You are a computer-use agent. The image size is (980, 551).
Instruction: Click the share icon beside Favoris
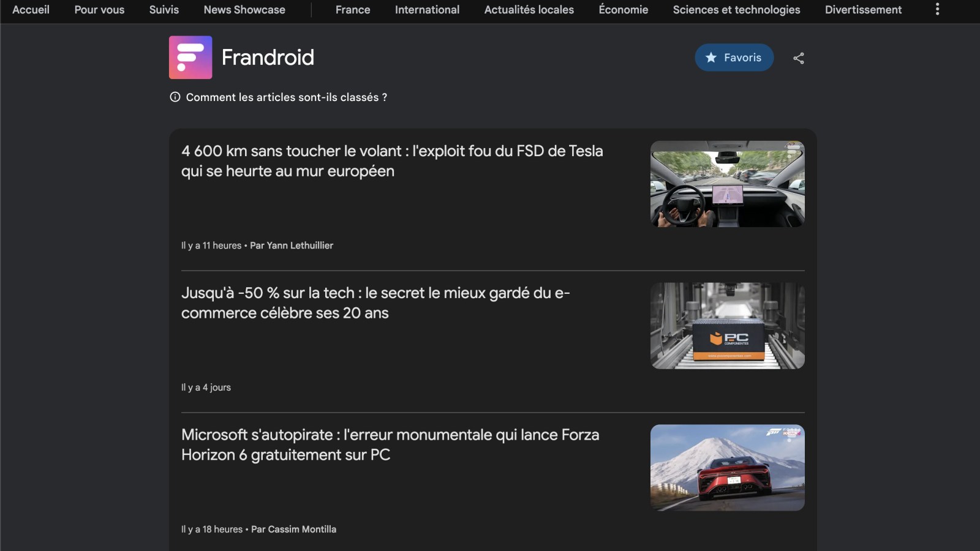[x=799, y=58]
